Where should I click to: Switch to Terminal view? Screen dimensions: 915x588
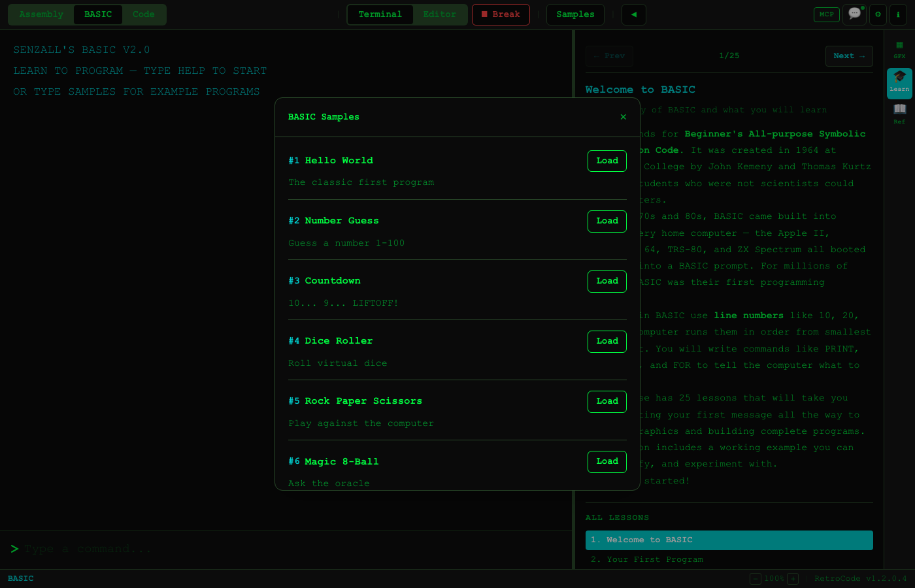tap(380, 14)
